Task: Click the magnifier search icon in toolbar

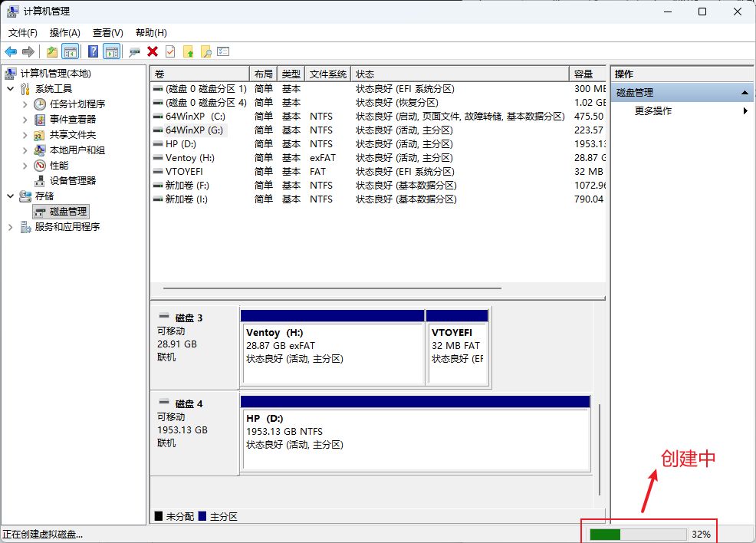Action: [x=205, y=51]
